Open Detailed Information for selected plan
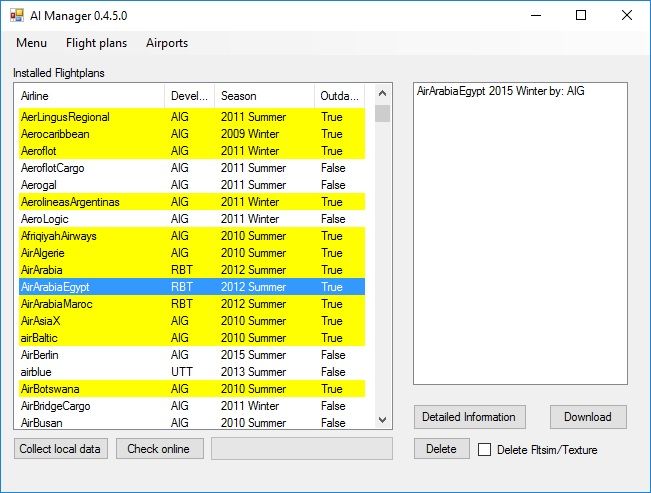Viewport: 651px width, 493px height. [470, 417]
